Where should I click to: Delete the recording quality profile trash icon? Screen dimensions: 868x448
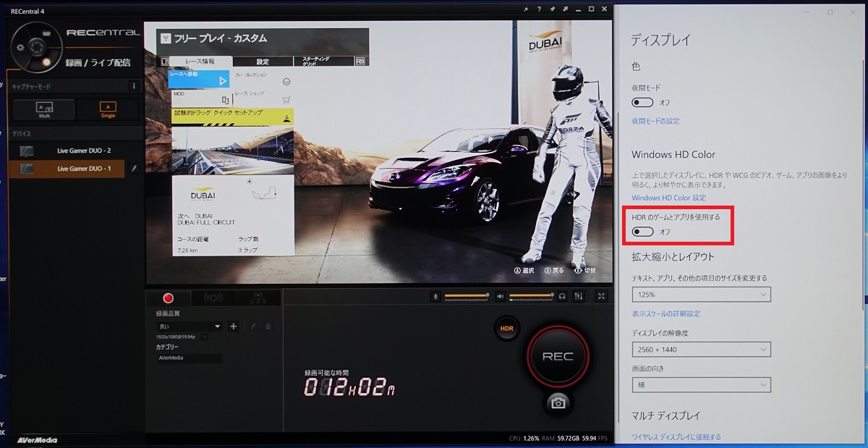pos(268,326)
